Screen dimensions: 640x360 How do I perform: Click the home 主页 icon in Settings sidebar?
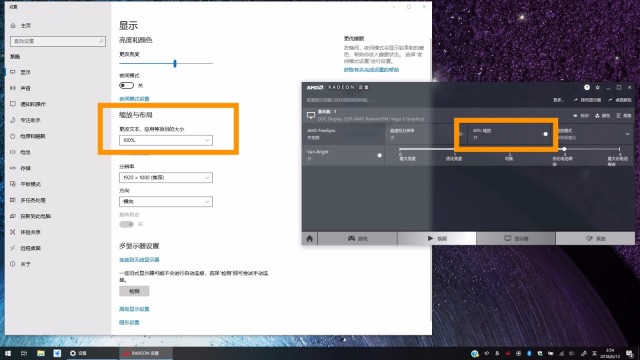[x=13, y=25]
